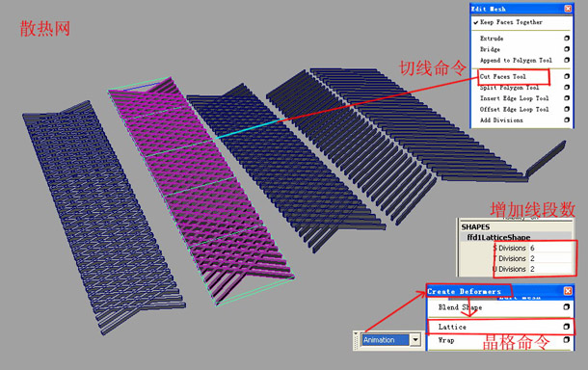588x370 pixels.
Task: Choose Bridge from Edit Mesh menu
Action: (490, 49)
